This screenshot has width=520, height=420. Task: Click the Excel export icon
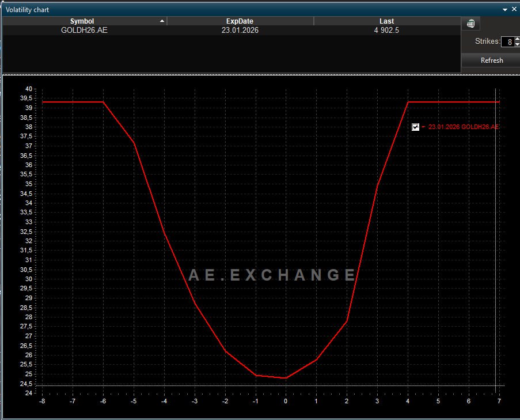(x=471, y=24)
